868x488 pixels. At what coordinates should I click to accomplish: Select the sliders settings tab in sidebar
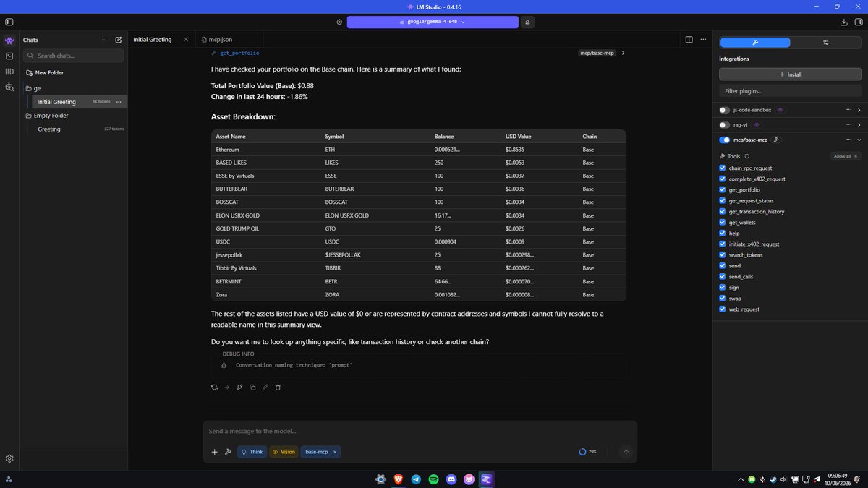(825, 43)
